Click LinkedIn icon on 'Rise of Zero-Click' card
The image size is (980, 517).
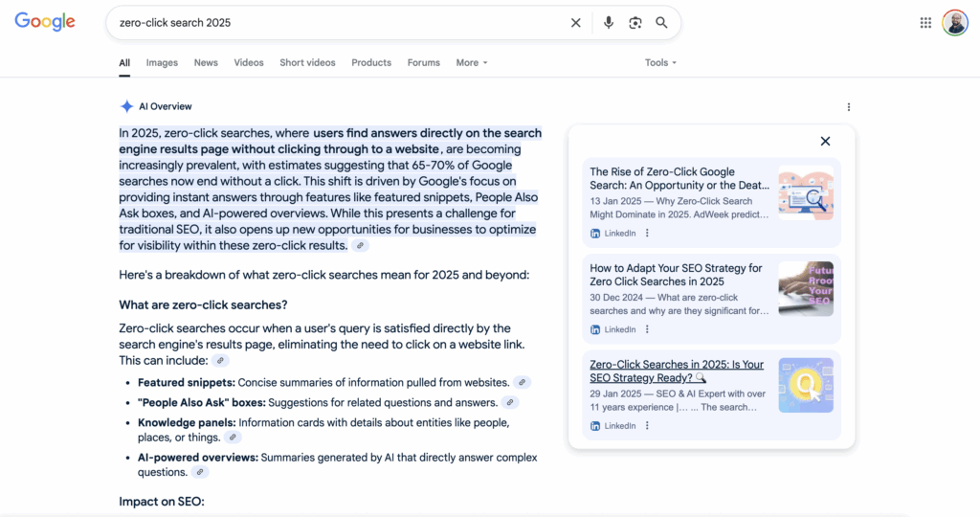click(x=595, y=234)
